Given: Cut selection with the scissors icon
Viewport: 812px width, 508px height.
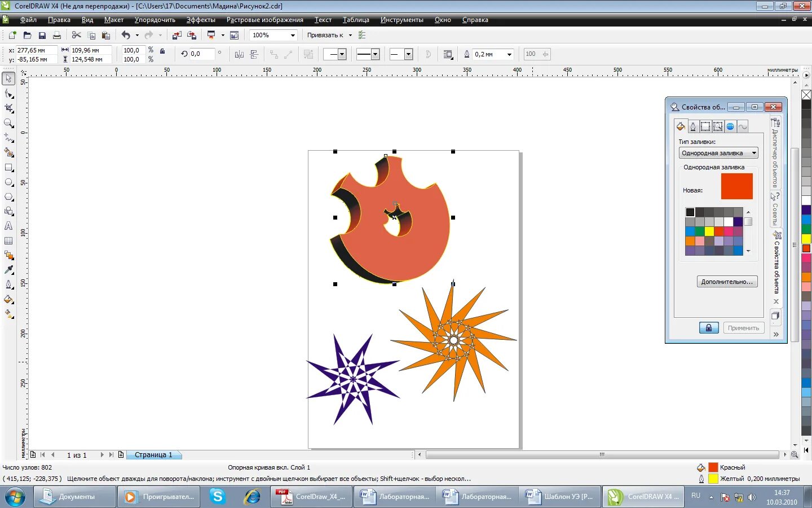Looking at the screenshot, I should (x=77, y=35).
